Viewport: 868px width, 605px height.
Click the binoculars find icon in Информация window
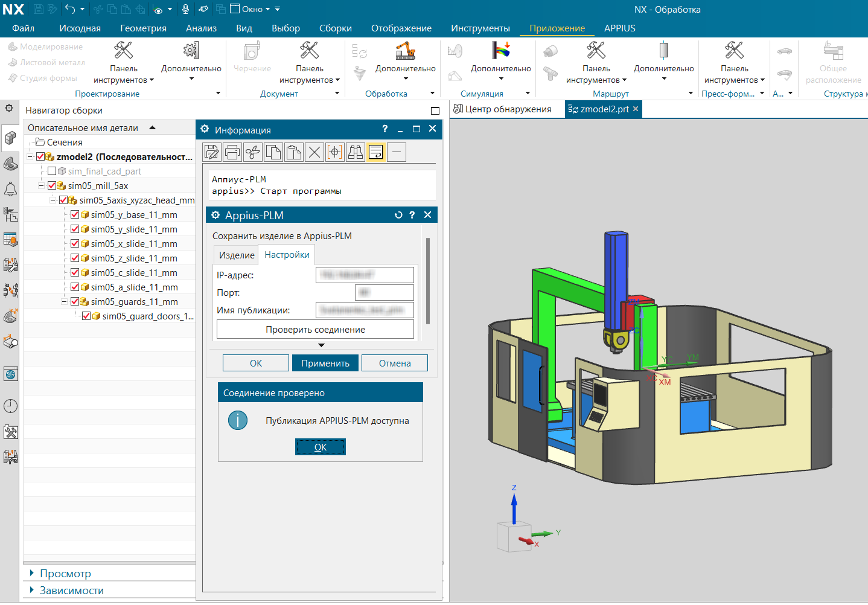(x=356, y=152)
